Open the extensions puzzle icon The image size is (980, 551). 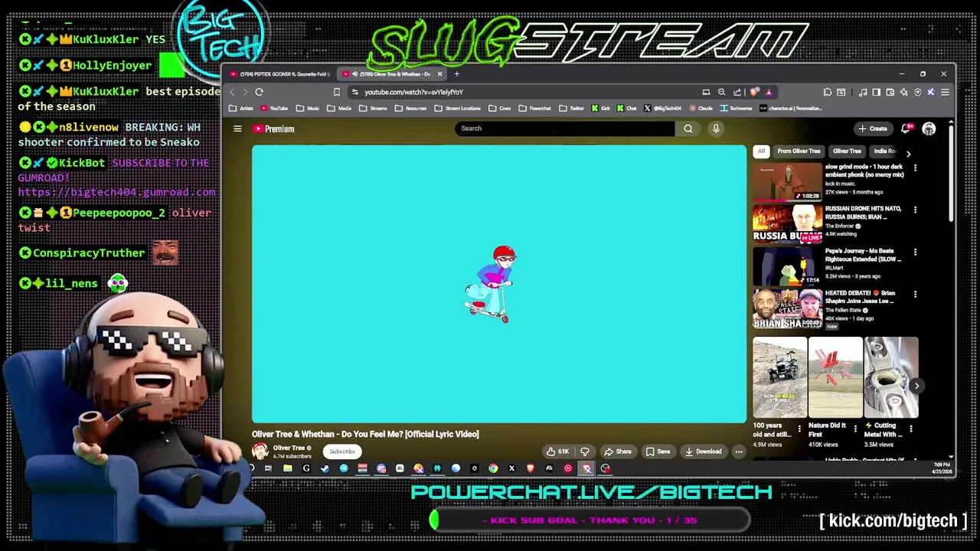tap(828, 92)
